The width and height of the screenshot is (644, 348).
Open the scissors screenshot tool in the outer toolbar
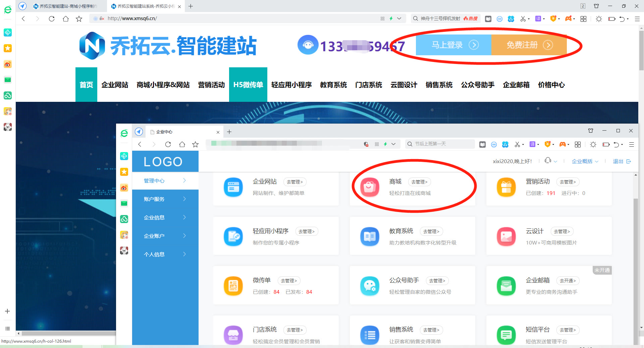(x=523, y=19)
